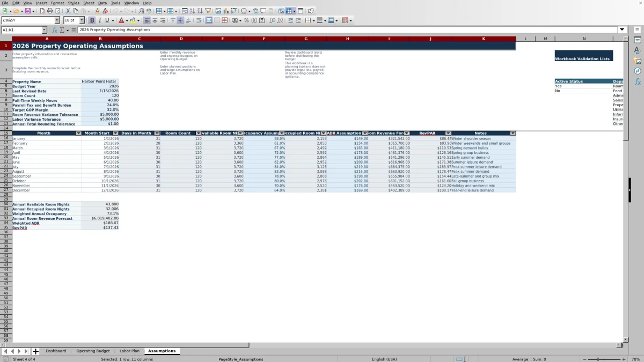The image size is (644, 362).
Task: Click the Wrap Text icon
Action: [x=199, y=20]
